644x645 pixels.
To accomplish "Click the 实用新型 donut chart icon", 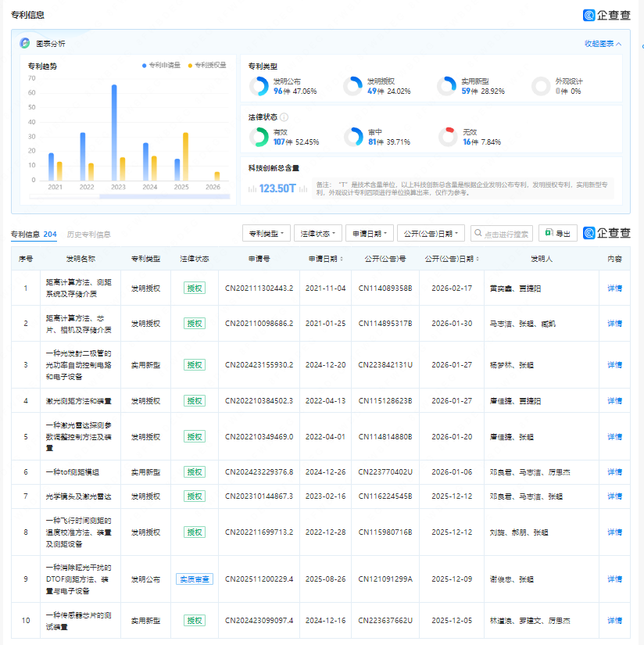I will (447, 87).
